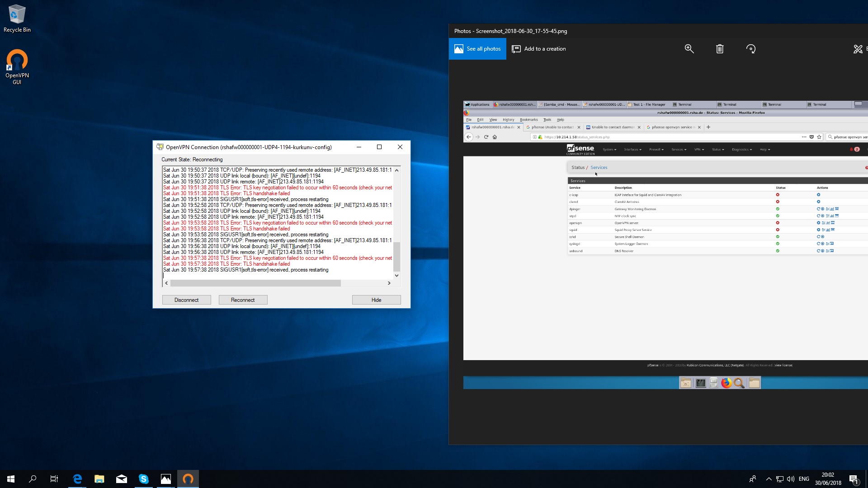Click the TLS handshake failed line at 19:57:38
This screenshot has width=868, height=488.
226,264
